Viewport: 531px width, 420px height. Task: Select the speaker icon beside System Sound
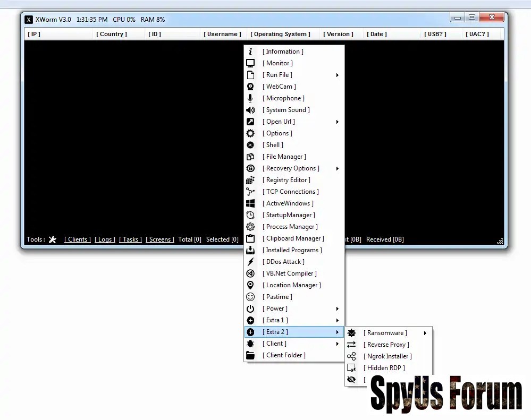(x=250, y=110)
